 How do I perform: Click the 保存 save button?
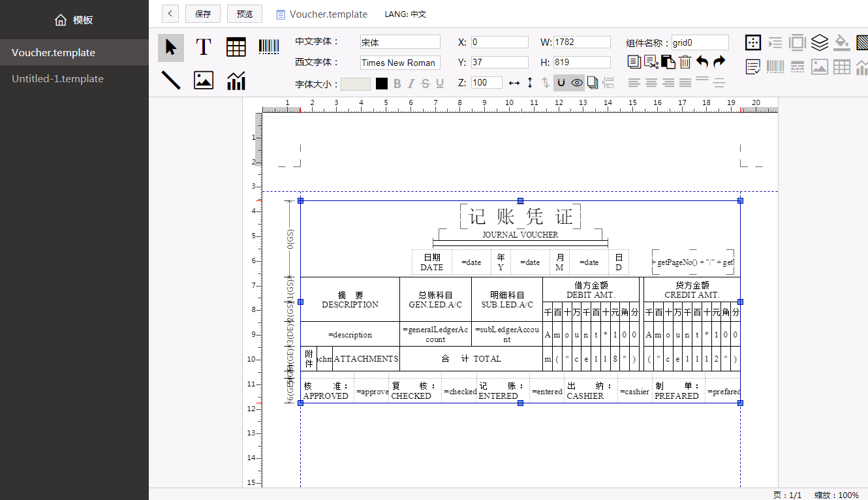coord(203,14)
